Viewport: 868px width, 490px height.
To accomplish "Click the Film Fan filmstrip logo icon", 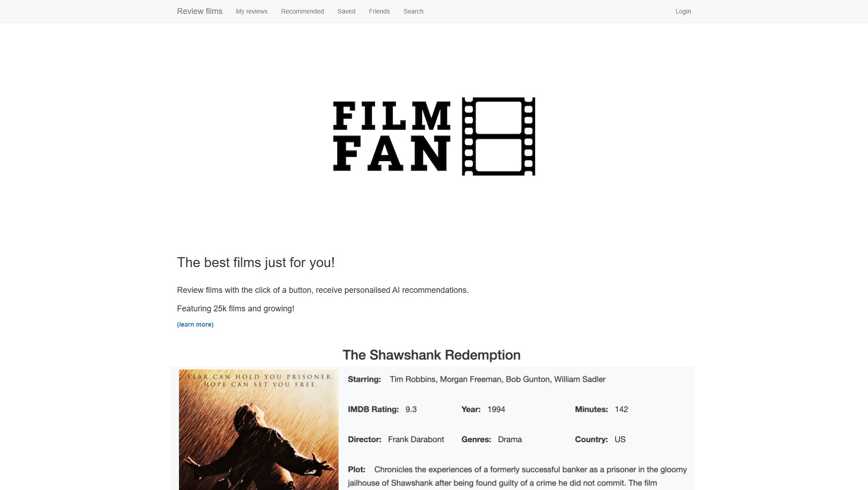I will (x=498, y=136).
